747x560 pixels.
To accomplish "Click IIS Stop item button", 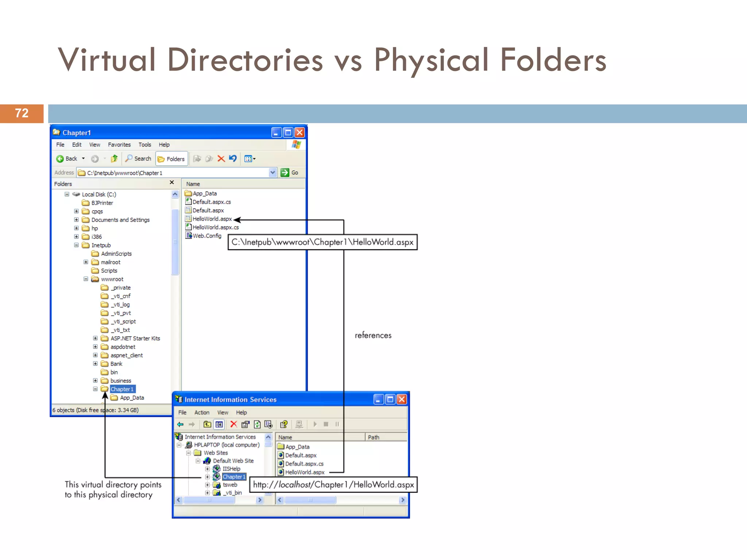I will point(326,424).
